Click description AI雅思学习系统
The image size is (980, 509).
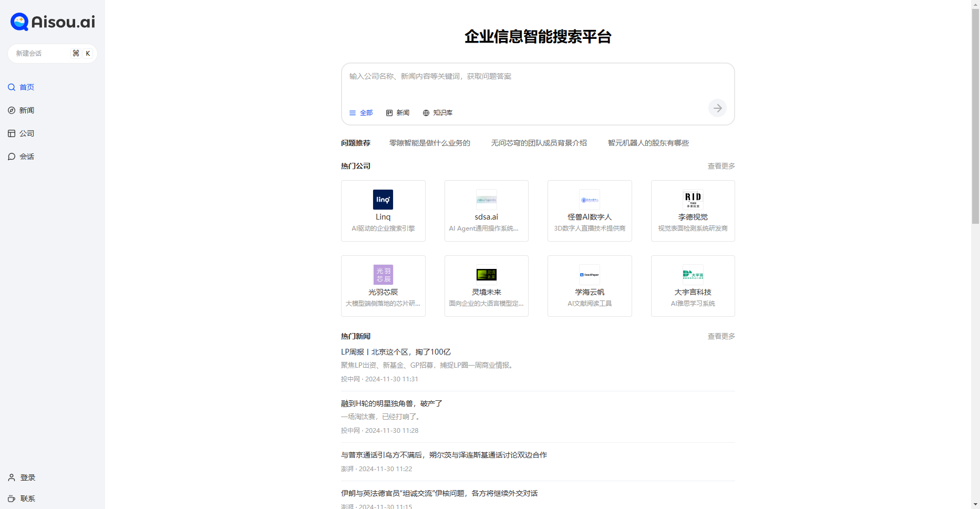693,304
